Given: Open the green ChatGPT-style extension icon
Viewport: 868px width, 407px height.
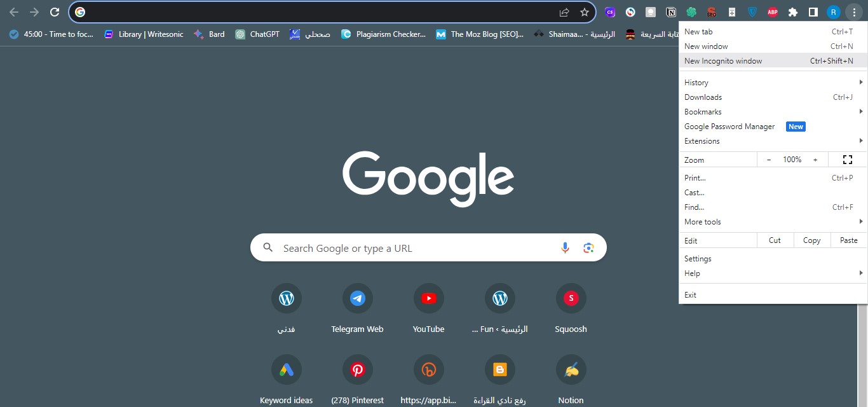Looking at the screenshot, I should point(691,12).
